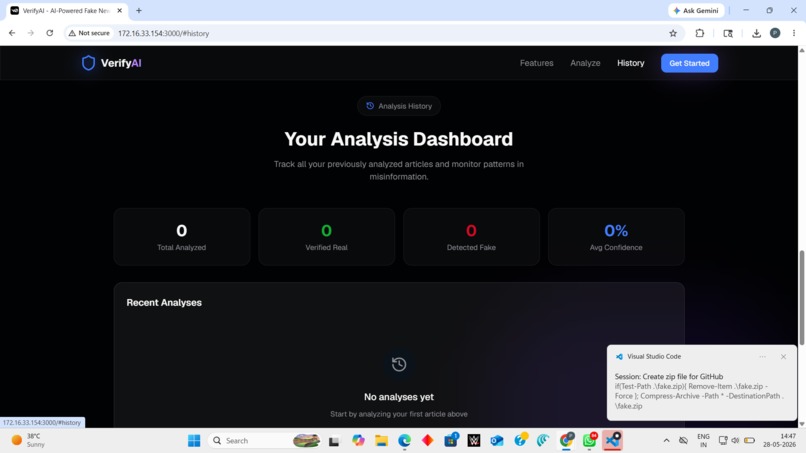This screenshot has width=806, height=453.
Task: Click the empty-state history clock icon
Action: coord(399,364)
